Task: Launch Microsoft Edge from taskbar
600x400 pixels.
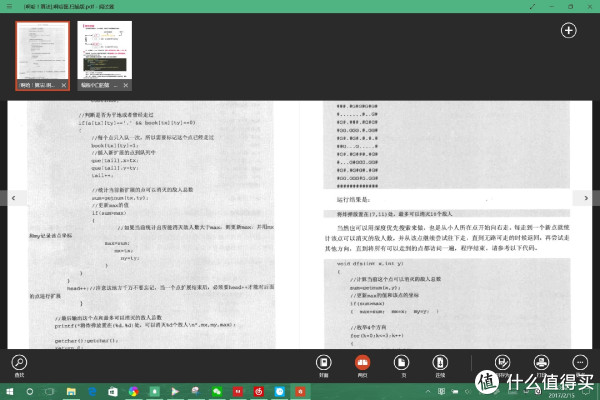Action: click(x=92, y=392)
